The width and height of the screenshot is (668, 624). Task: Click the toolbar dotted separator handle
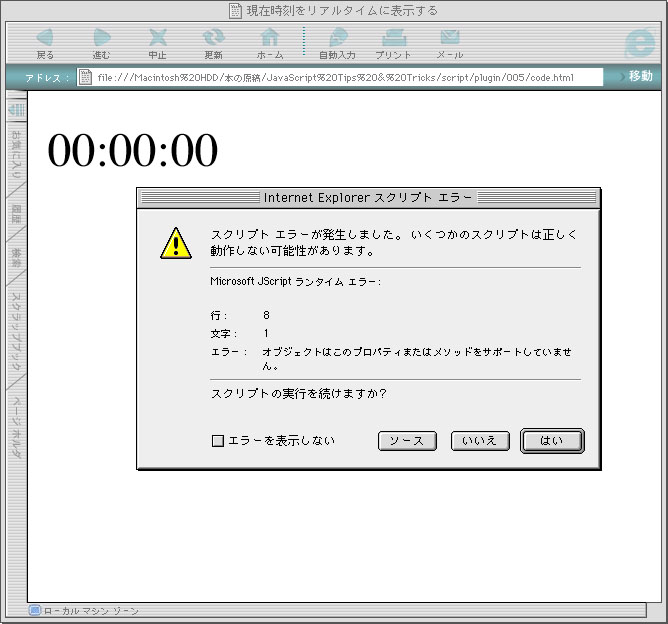pos(304,41)
